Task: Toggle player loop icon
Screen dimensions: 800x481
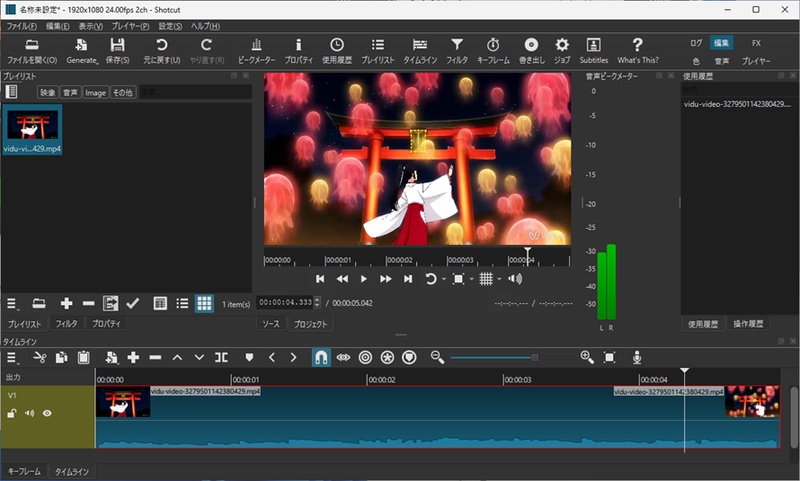Action: coord(431,279)
